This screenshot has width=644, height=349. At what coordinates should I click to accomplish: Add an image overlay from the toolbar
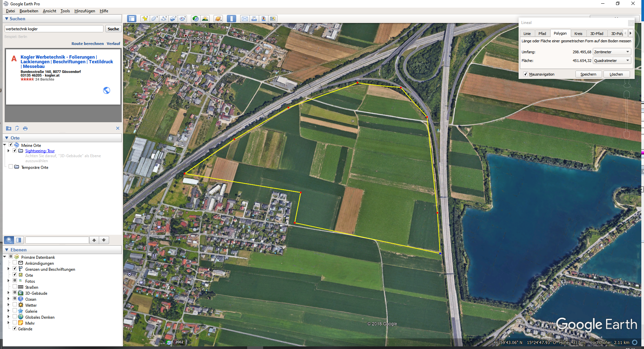173,19
